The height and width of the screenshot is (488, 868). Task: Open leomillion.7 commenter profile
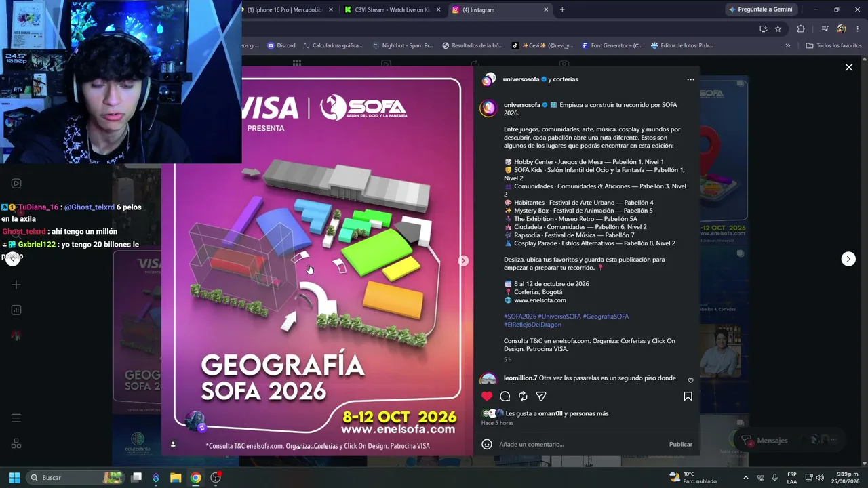pos(520,378)
